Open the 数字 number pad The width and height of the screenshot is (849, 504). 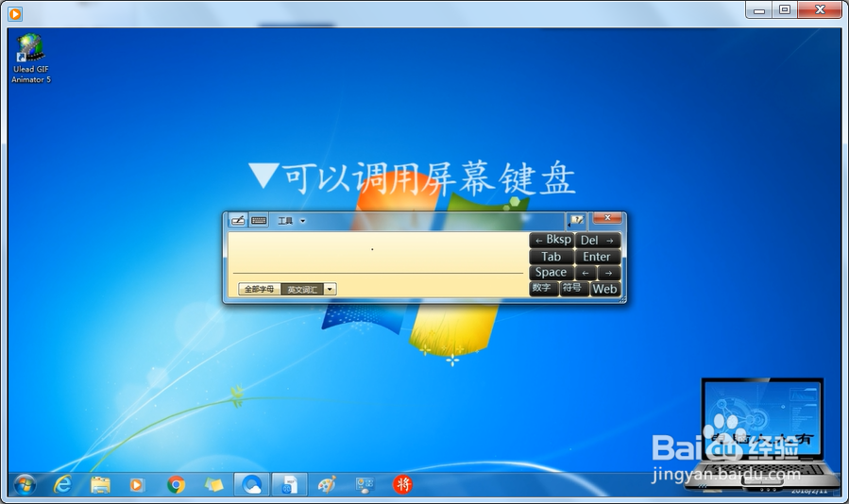click(544, 289)
